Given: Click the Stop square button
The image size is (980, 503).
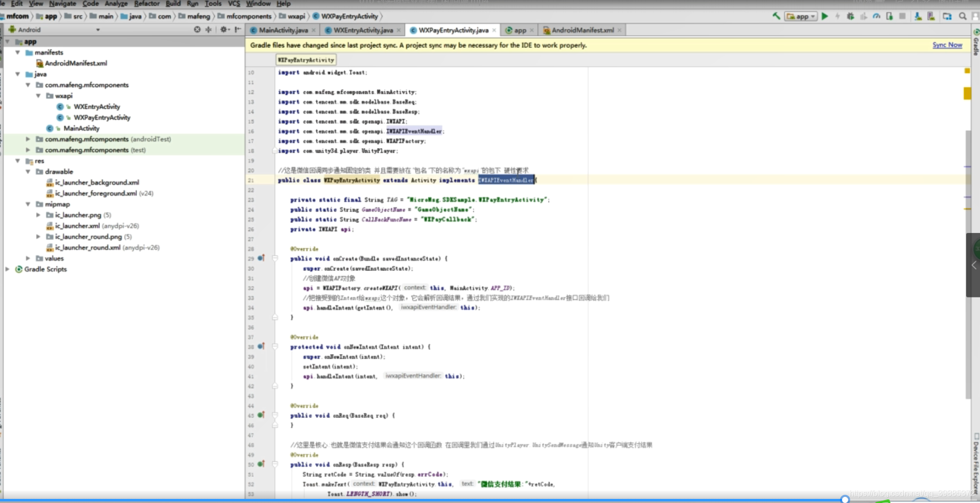Looking at the screenshot, I should coord(902,16).
